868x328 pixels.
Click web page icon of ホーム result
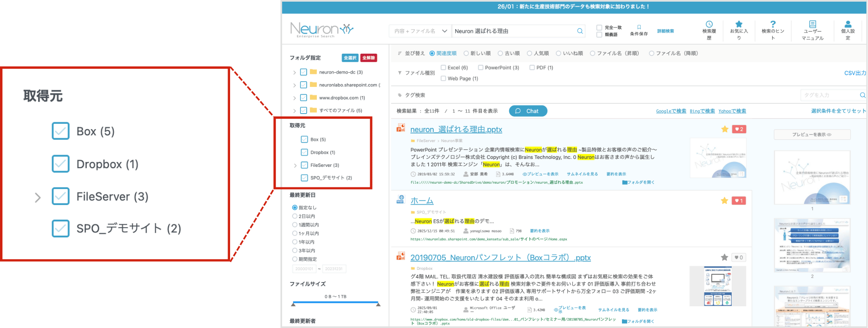tap(400, 199)
